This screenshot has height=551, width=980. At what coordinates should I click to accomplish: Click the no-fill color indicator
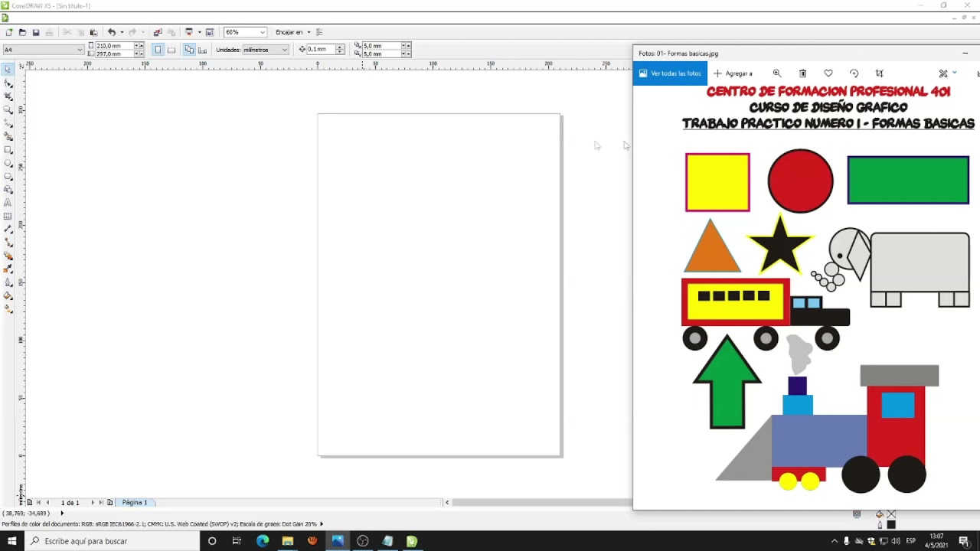tap(891, 514)
